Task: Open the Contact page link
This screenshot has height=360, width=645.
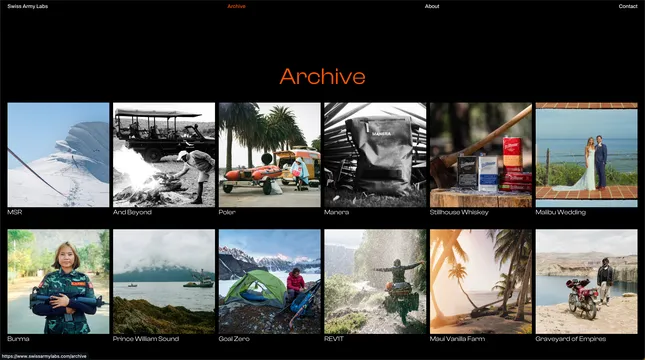Action: [628, 6]
